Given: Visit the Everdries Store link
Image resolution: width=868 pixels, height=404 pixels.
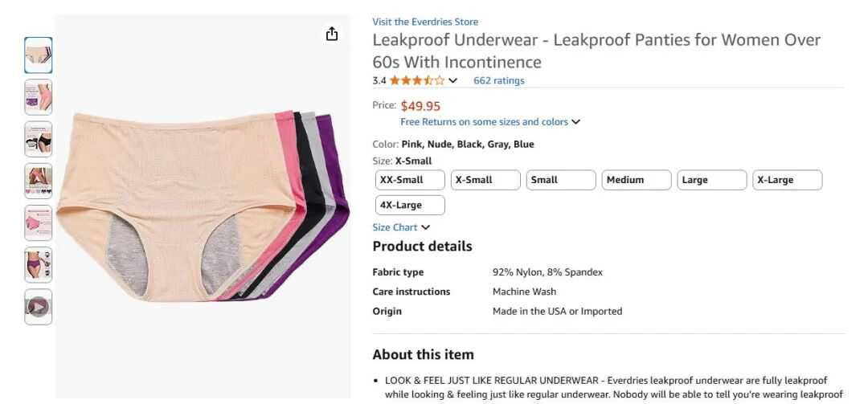Looking at the screenshot, I should pyautogui.click(x=425, y=22).
